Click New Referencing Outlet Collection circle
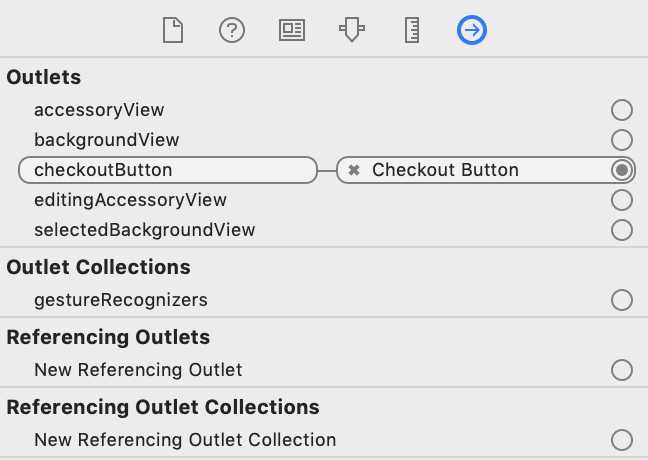 622,440
